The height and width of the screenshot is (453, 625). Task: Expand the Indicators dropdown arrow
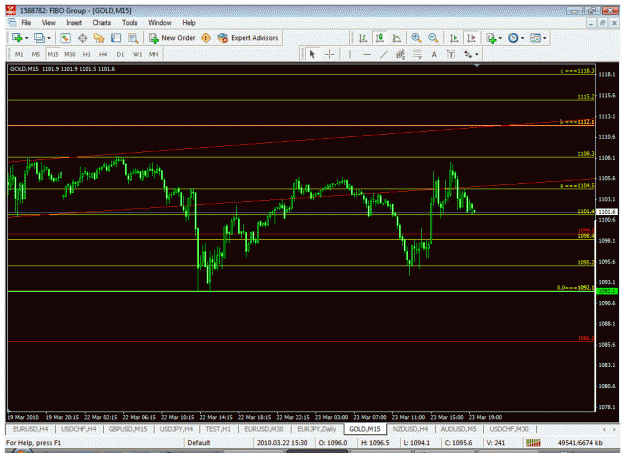click(x=500, y=39)
